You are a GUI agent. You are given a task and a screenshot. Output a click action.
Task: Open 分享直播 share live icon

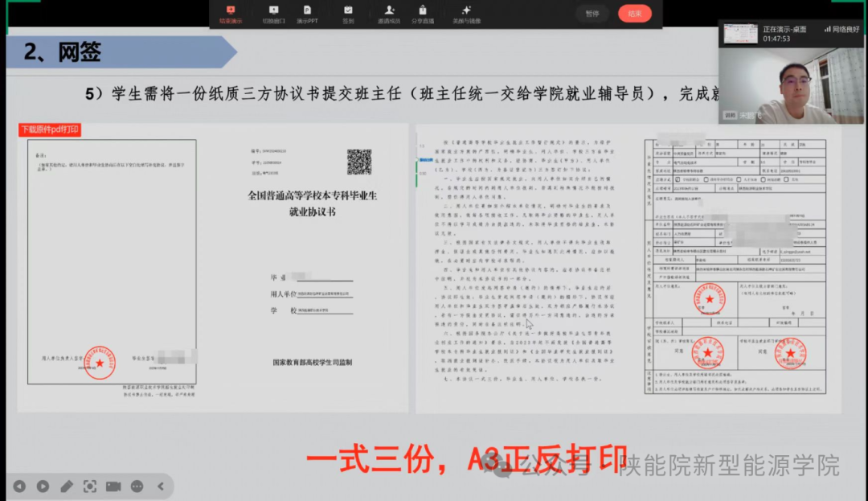pyautogui.click(x=423, y=14)
